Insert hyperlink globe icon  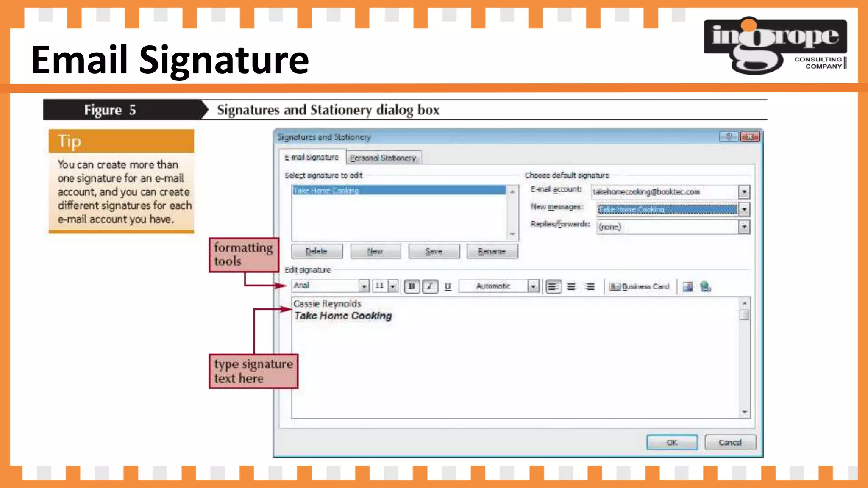point(705,287)
